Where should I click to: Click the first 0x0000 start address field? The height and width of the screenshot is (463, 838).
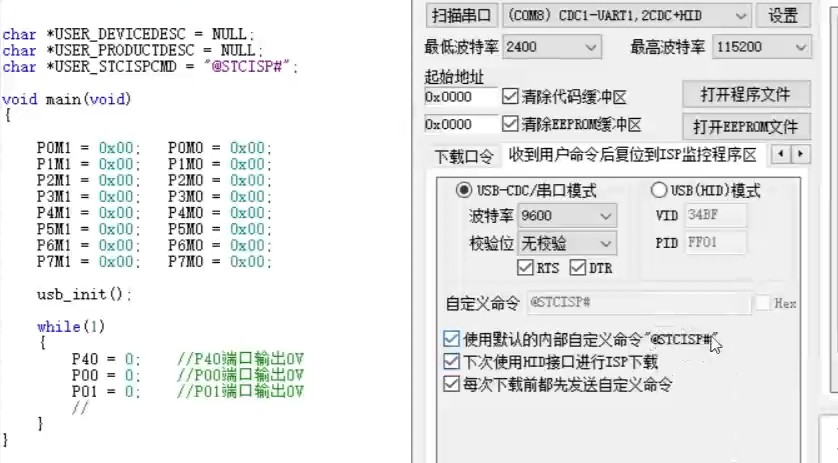(460, 97)
